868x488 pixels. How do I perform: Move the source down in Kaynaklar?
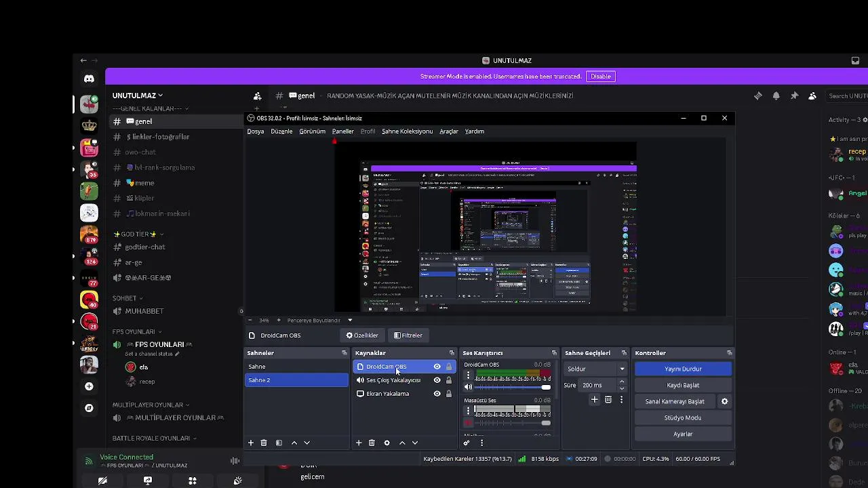pyautogui.click(x=415, y=443)
